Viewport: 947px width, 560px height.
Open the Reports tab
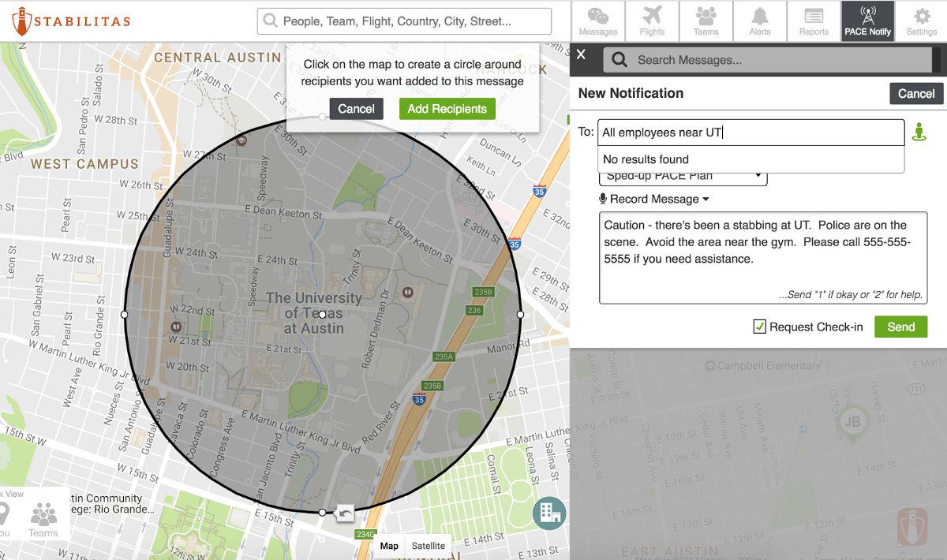pos(813,21)
